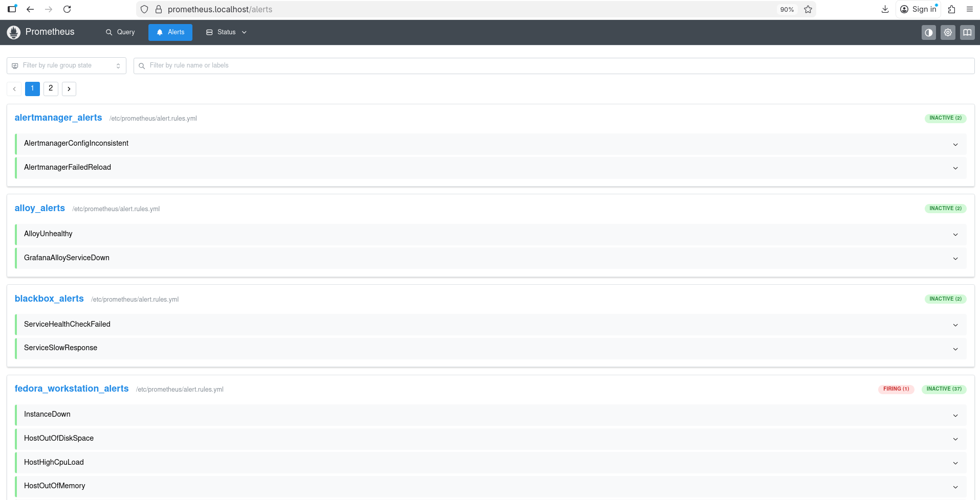Expand the AlertmanagerFailedReload rule chevron
Viewport: 980px width, 500px height.
(x=955, y=168)
